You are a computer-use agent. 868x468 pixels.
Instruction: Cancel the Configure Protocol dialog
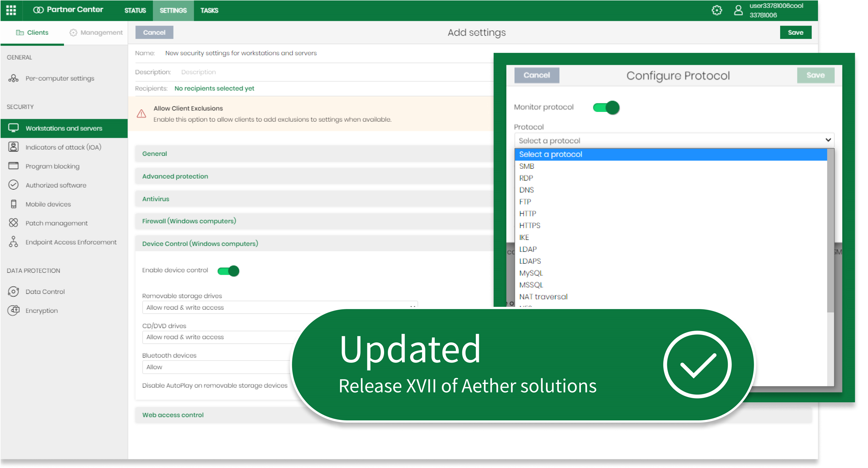click(x=536, y=75)
